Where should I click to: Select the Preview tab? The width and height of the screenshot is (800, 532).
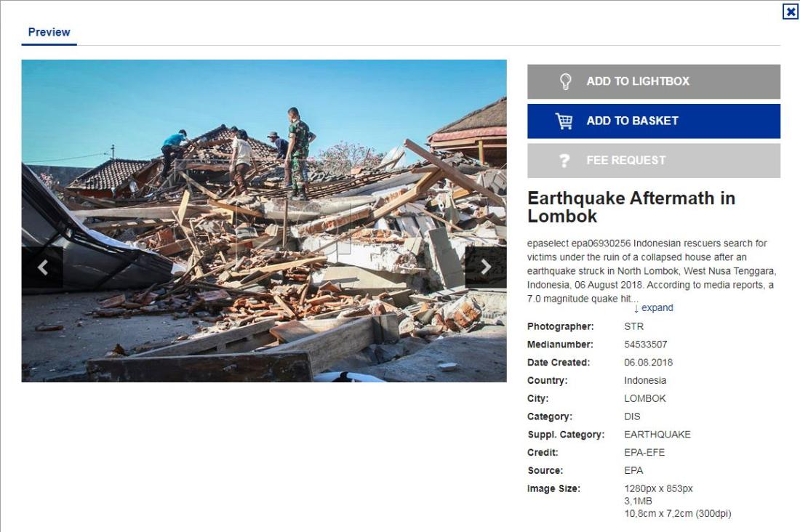[x=49, y=32]
